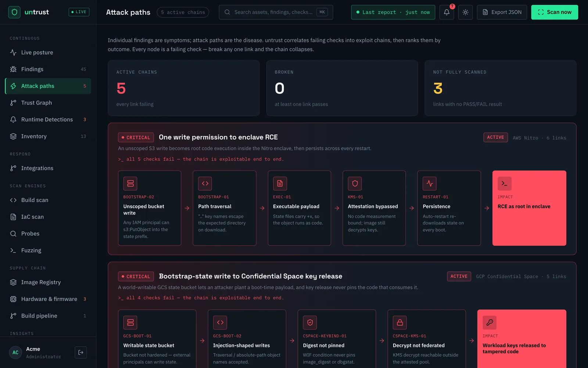Open Findings in the sidebar
Image resolution: width=588 pixels, height=368 pixels.
[48, 69]
